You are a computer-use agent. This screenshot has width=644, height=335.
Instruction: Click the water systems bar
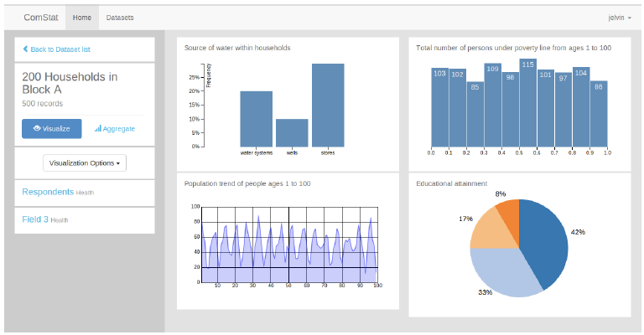256,119
